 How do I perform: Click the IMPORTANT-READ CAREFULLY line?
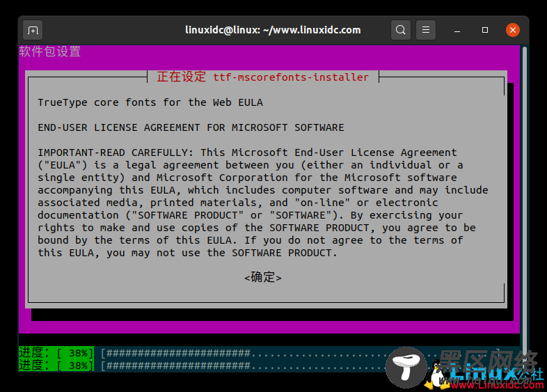click(x=247, y=152)
